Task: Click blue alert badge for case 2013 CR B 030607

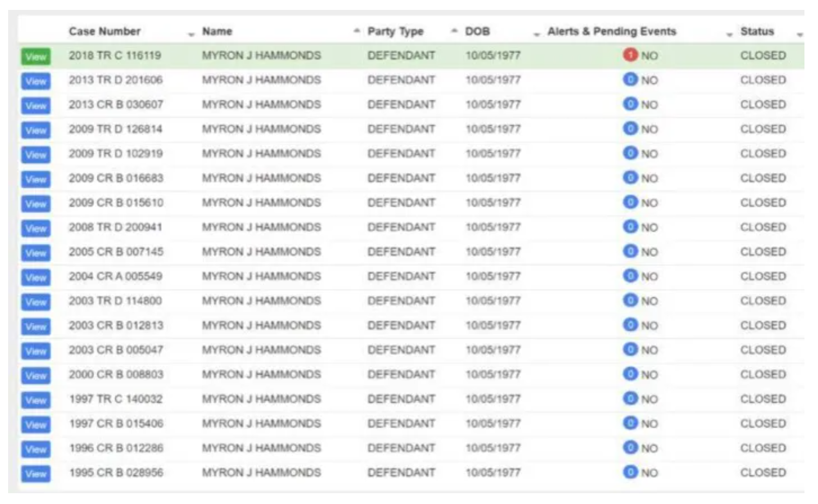Action: pyautogui.click(x=630, y=104)
